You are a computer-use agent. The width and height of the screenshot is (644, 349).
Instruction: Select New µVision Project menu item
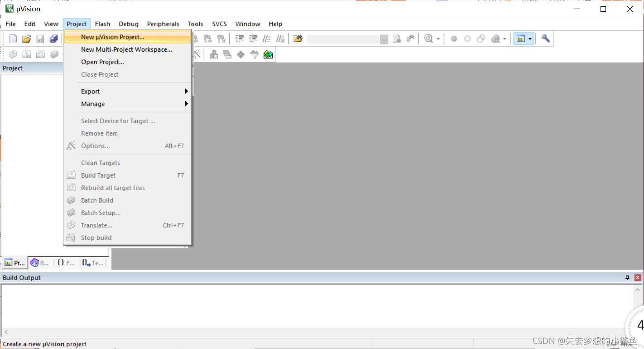pos(128,37)
